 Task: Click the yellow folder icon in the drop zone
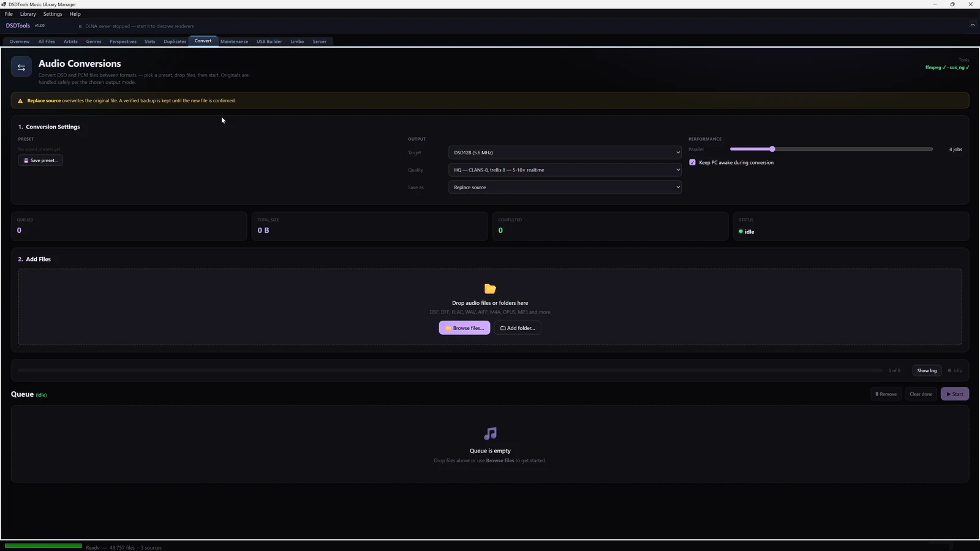click(490, 289)
